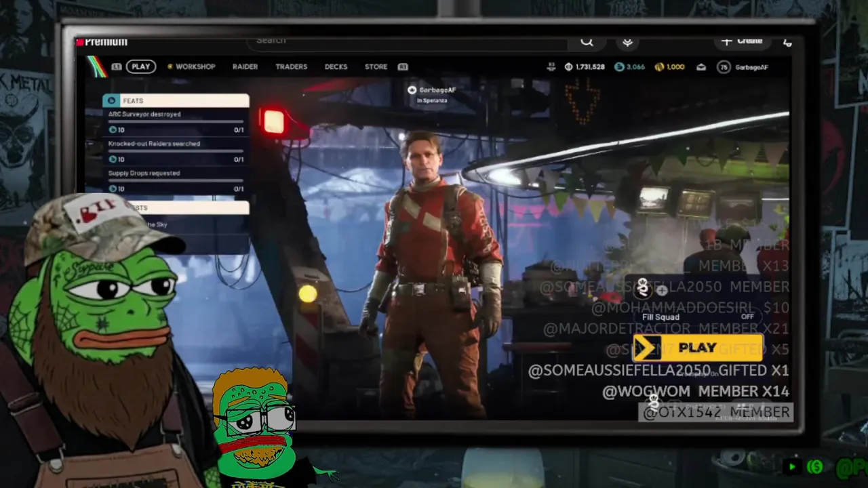This screenshot has width=868, height=488.
Task: Click the FEATS header cred icon
Action: [x=112, y=100]
